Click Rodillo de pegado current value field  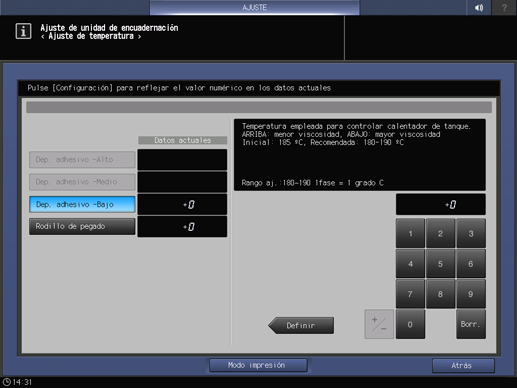pos(182,227)
